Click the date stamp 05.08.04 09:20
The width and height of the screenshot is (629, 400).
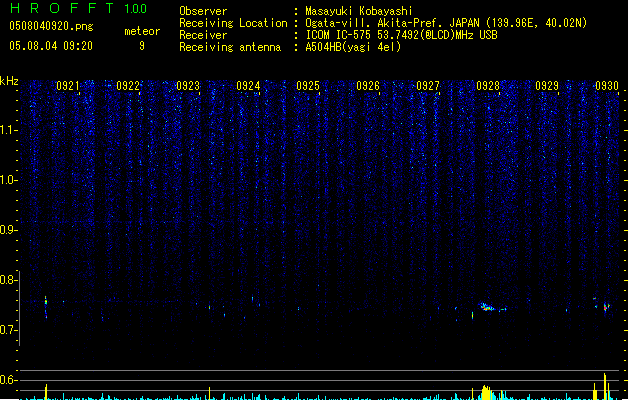(51, 46)
